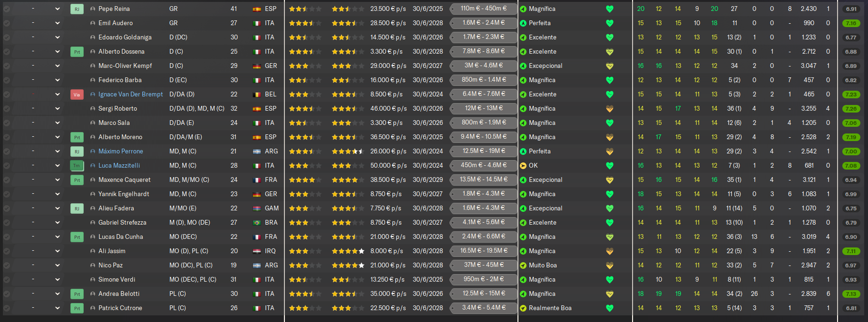Expand the dropdown chevron in Sergi Roberto's row
868x322 pixels.
point(58,109)
